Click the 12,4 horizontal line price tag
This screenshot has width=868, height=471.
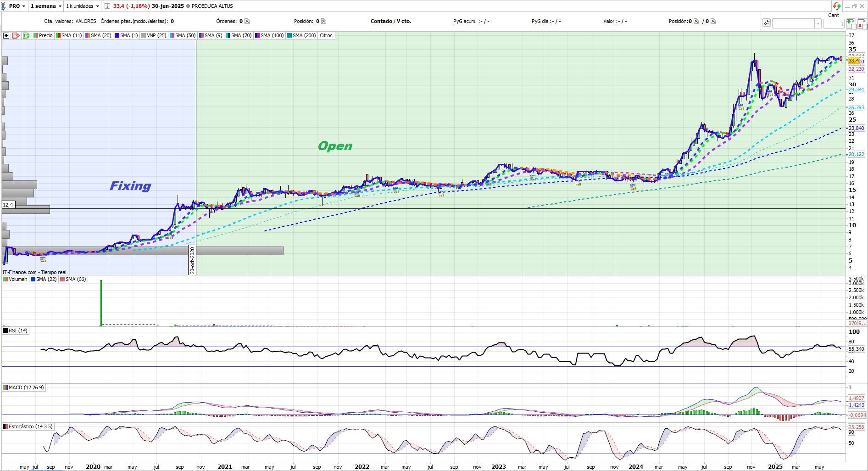[8, 205]
